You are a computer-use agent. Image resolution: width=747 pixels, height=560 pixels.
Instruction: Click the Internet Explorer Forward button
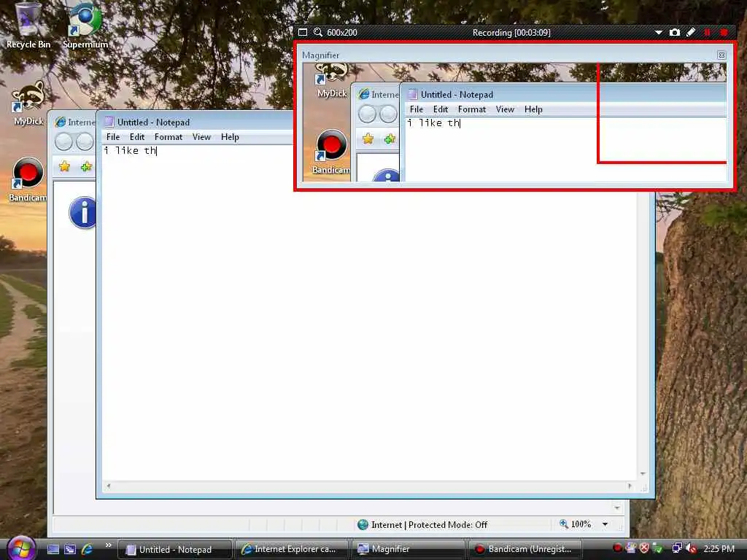point(85,141)
